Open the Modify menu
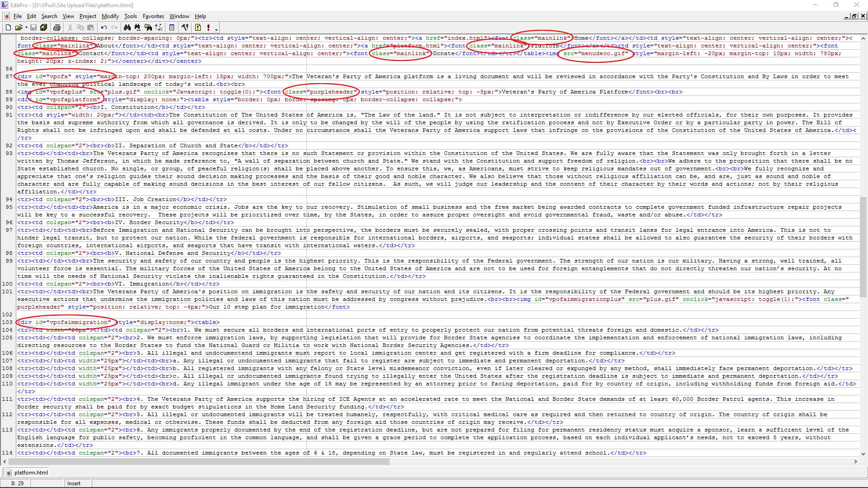This screenshot has height=488, width=868. pos(110,16)
